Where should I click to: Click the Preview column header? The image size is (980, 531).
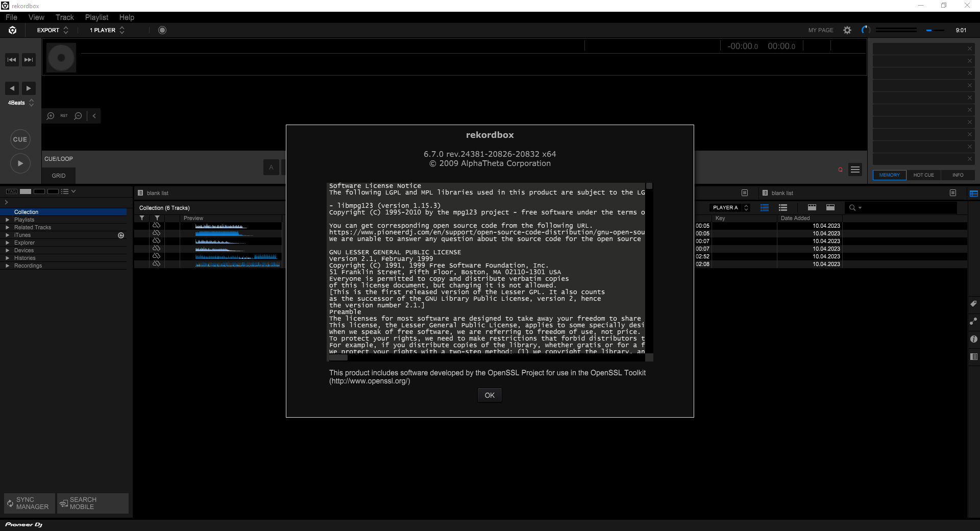[x=193, y=218]
